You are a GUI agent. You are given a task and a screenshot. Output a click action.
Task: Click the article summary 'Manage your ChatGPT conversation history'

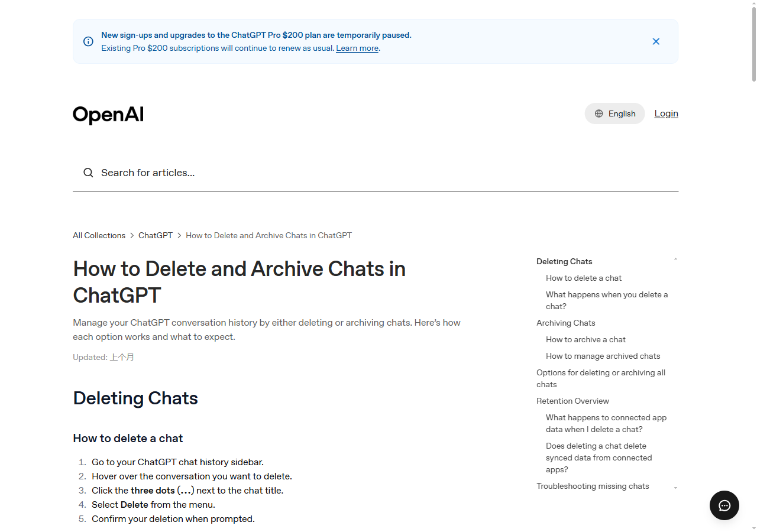[x=267, y=330]
